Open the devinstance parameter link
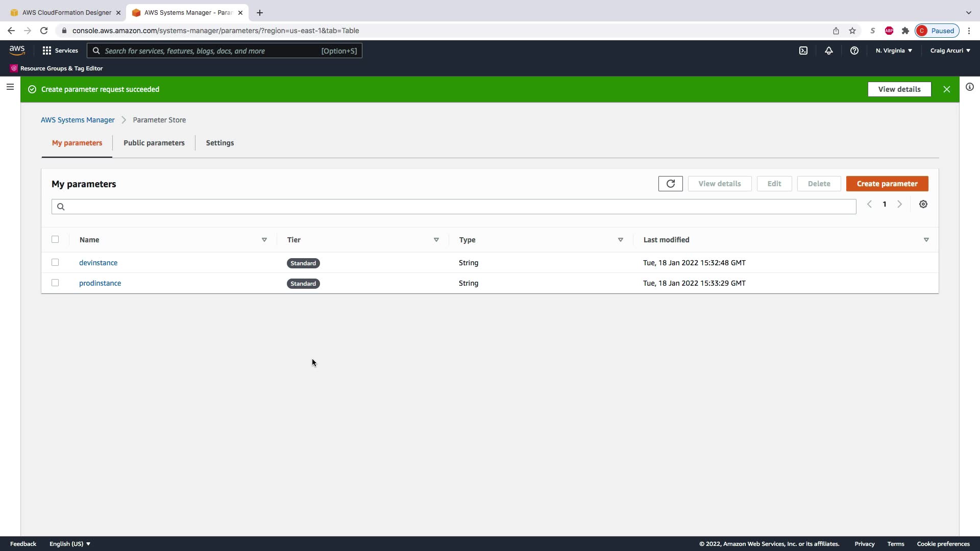This screenshot has height=551, width=980. pos(98,263)
